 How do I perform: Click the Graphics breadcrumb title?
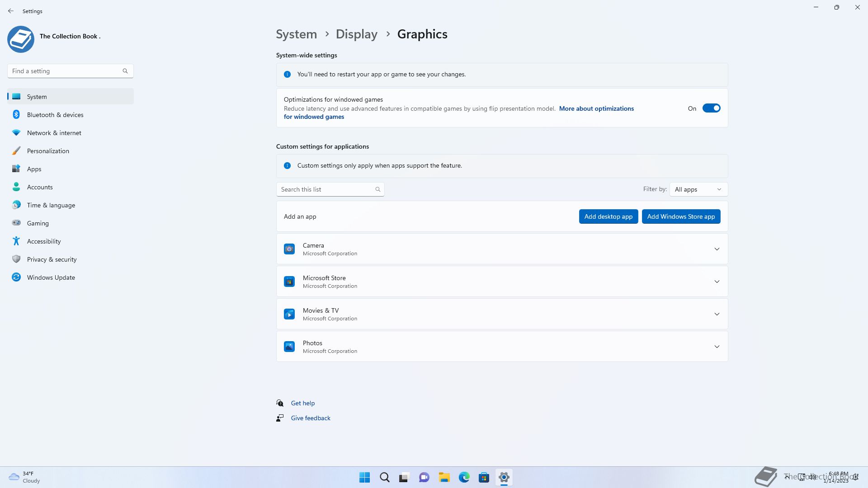422,34
